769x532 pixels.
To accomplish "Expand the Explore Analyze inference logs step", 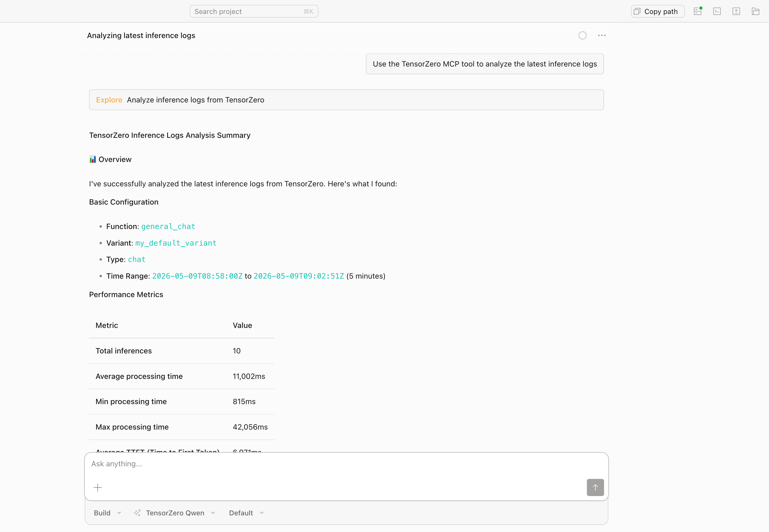I will click(x=346, y=100).
